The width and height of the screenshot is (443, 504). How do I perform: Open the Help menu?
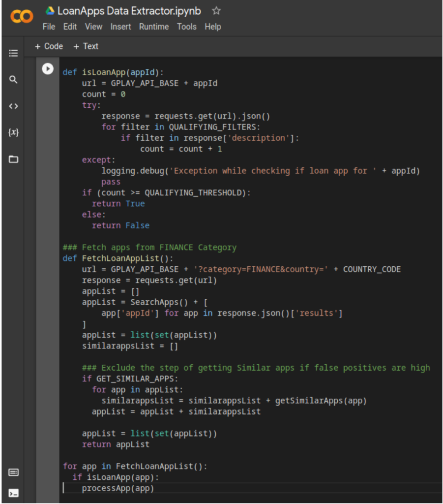point(213,27)
